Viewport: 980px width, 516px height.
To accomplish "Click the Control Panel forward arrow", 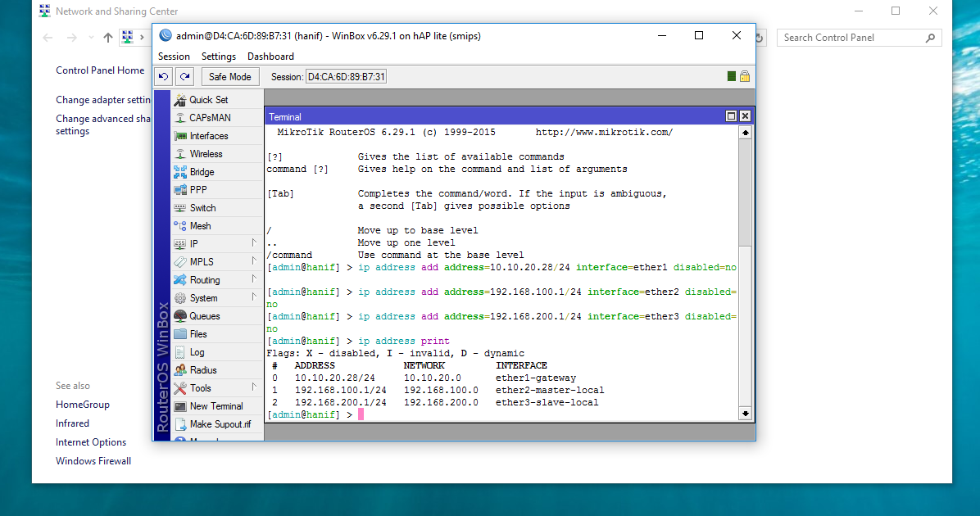I will pos(72,38).
